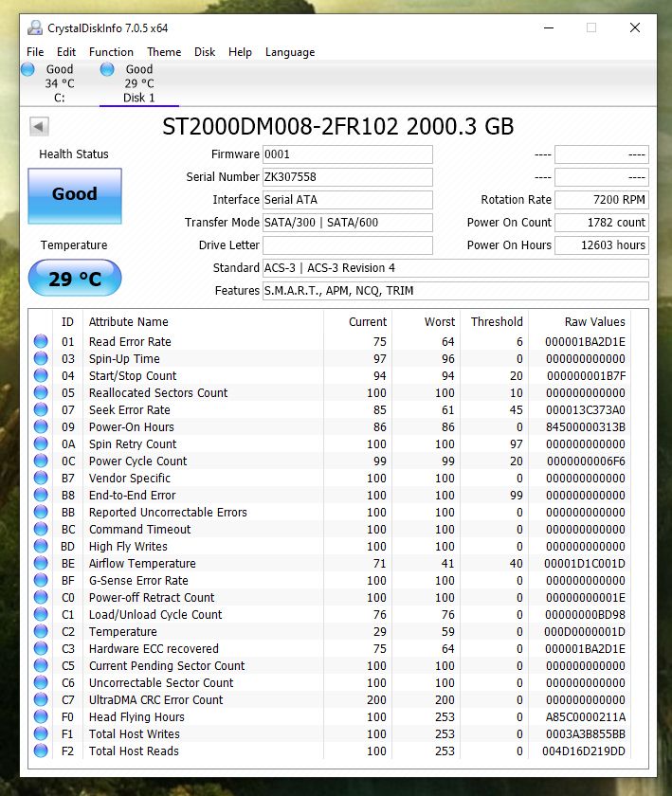Click the Current column header
672x796 pixels.
pyautogui.click(x=368, y=322)
